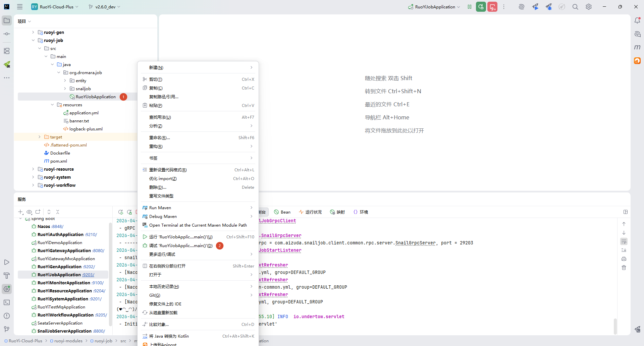
Task: Click the Notifications bell icon
Action: (x=637, y=20)
